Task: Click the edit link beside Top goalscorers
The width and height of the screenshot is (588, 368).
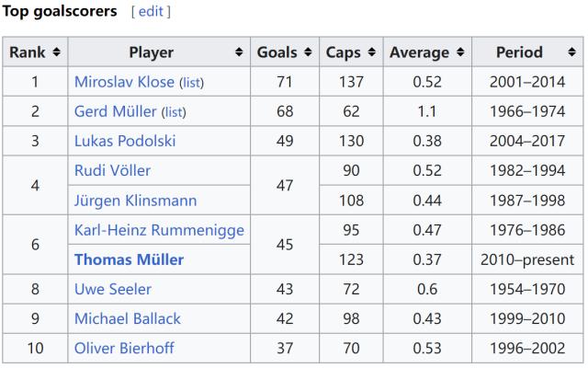Action: click(x=151, y=12)
